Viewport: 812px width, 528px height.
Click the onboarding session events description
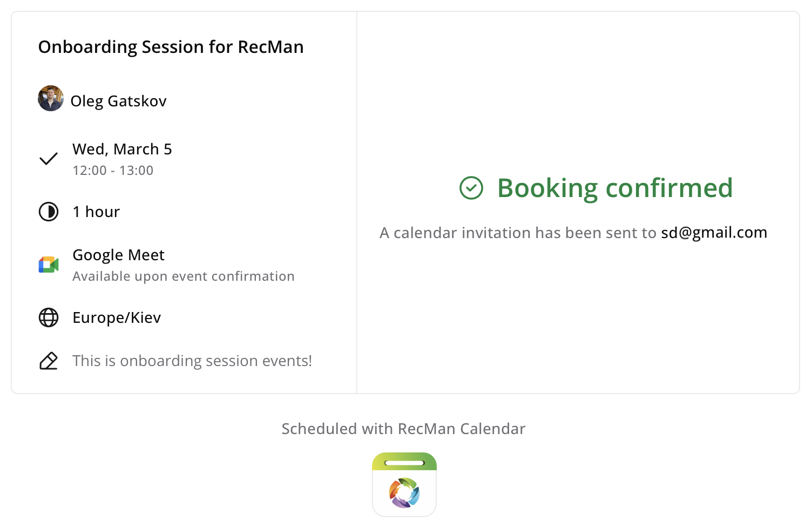(192, 361)
